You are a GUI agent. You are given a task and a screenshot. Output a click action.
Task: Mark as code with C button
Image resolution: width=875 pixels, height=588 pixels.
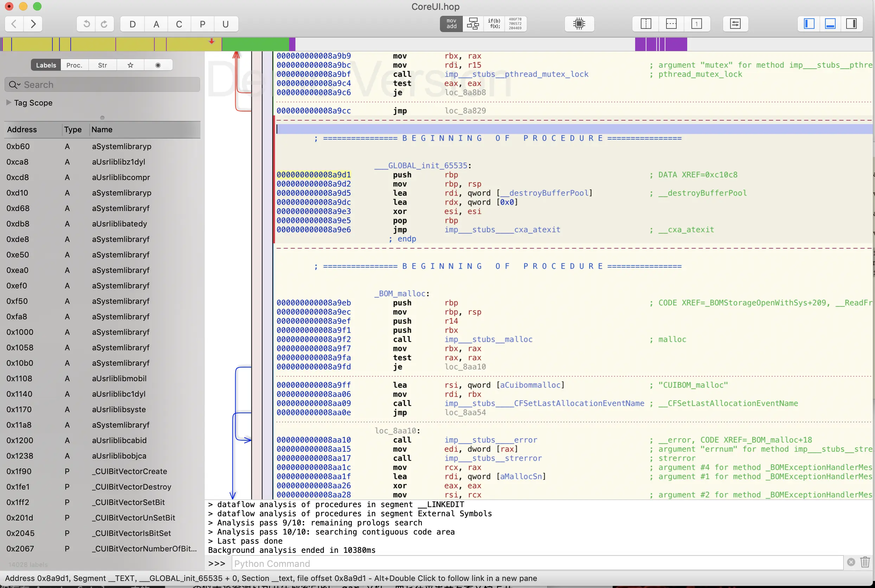[179, 24]
